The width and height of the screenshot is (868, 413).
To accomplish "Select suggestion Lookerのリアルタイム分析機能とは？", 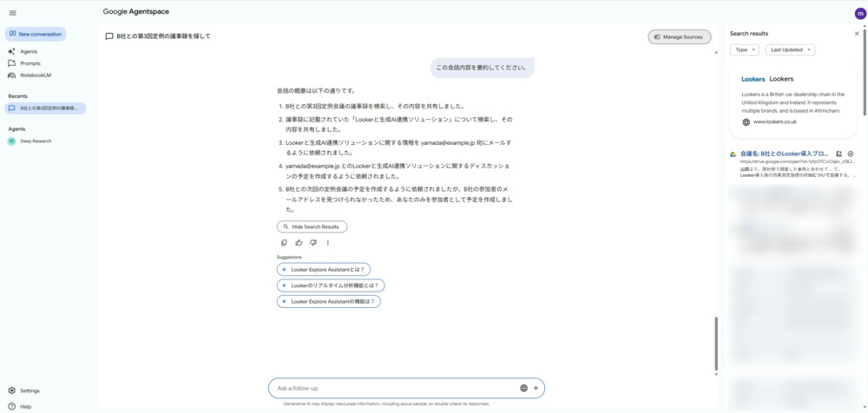I will [331, 285].
